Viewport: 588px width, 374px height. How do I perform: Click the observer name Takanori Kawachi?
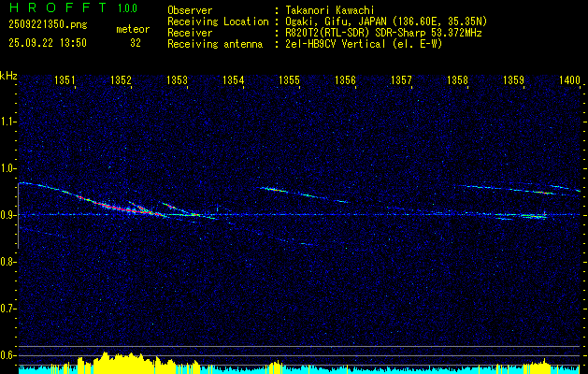pyautogui.click(x=330, y=10)
